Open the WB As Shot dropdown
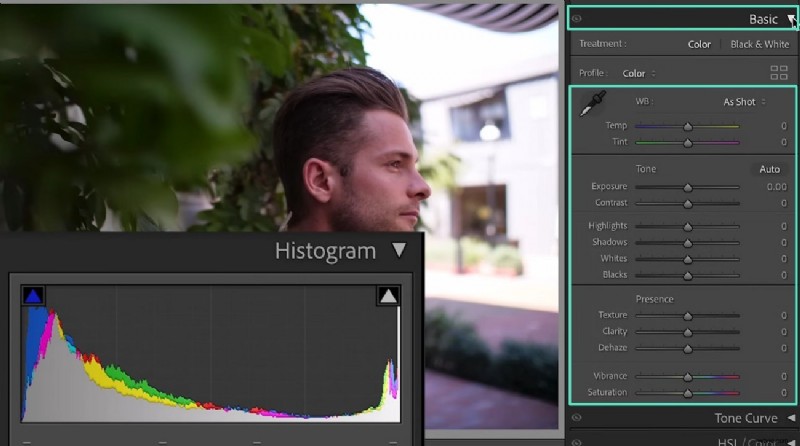Screen dimensions: 800x446 (x=744, y=102)
